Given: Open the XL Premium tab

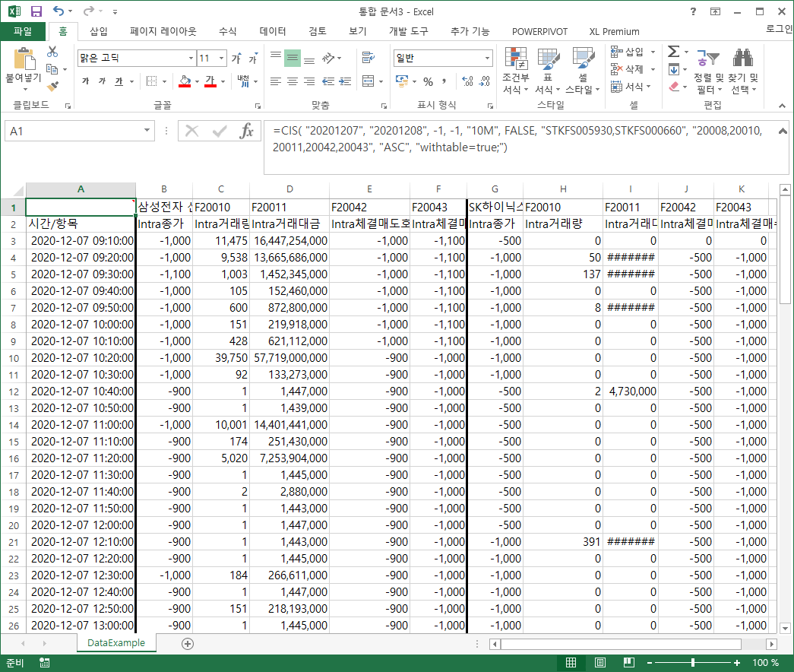Looking at the screenshot, I should coord(614,31).
